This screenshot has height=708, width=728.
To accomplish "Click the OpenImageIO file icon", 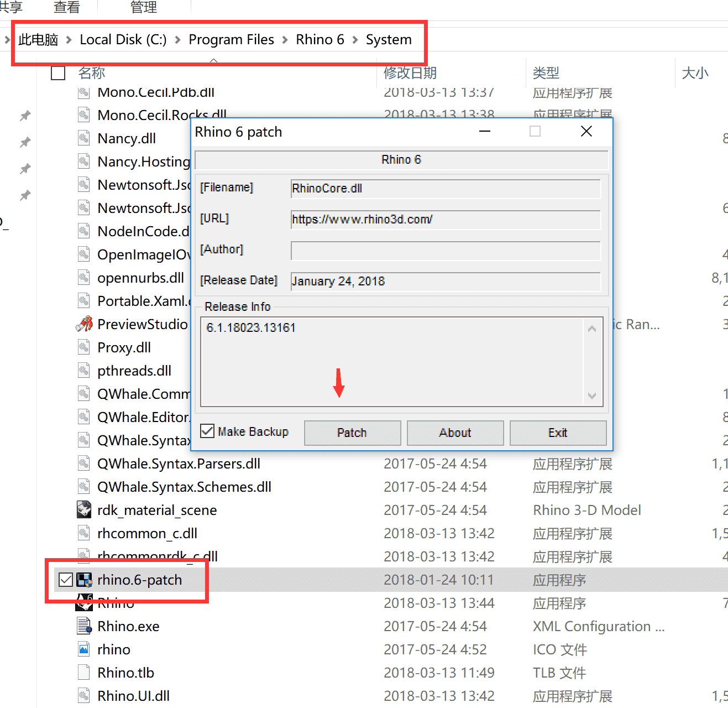I will click(84, 254).
